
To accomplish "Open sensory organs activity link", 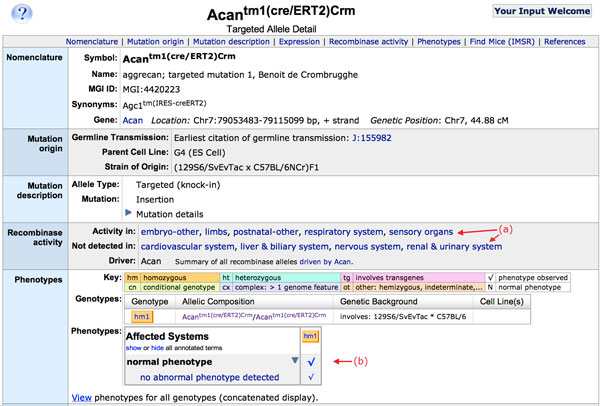I will click(x=421, y=232).
